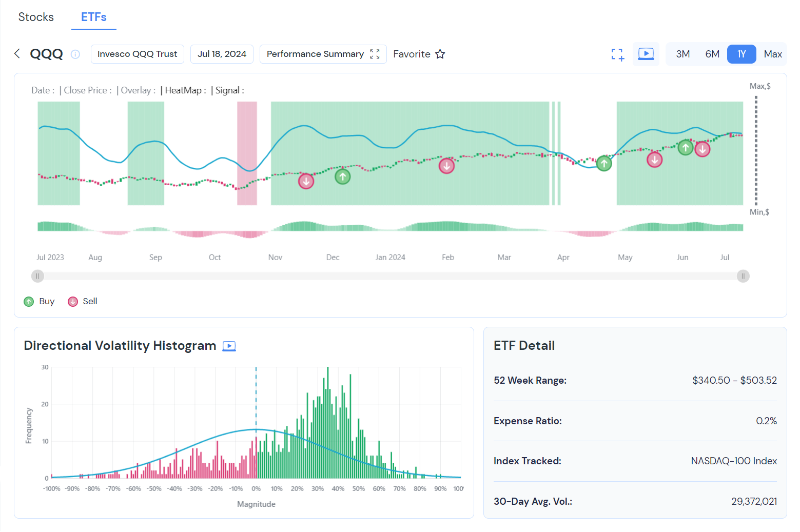
Task: Click the sell signal marker in February
Action: pyautogui.click(x=447, y=166)
